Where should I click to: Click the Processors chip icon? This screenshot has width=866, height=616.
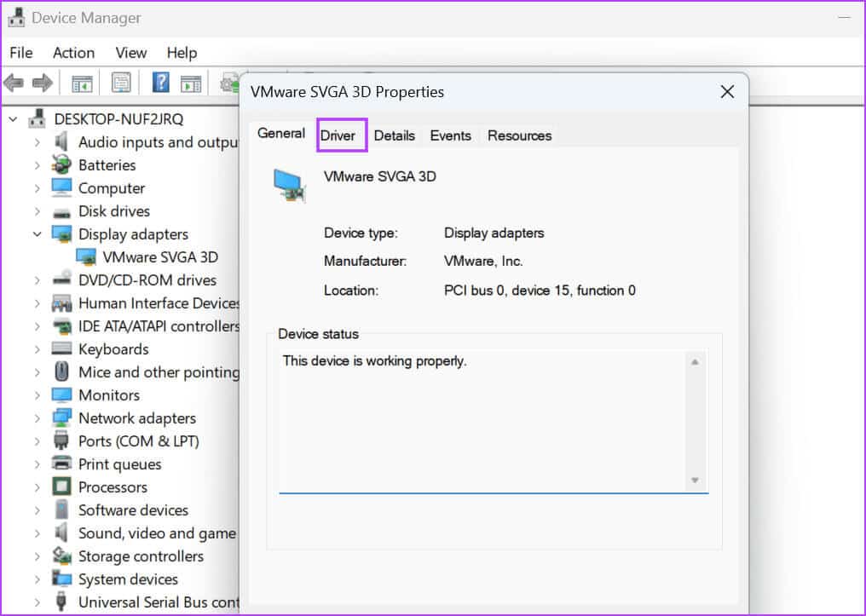pos(61,486)
